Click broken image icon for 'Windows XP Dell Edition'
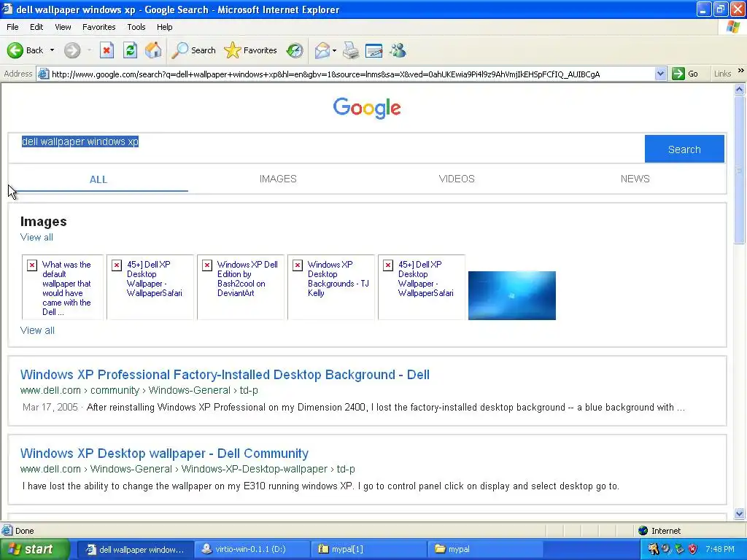This screenshot has height=560, width=747. click(207, 265)
